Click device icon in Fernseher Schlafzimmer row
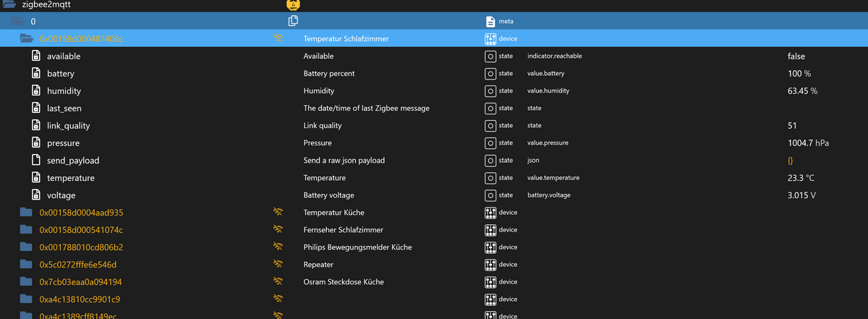The height and width of the screenshot is (319, 868). click(x=490, y=229)
